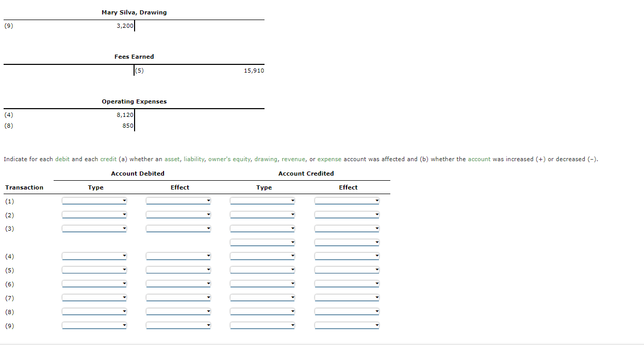Follow the 'expense' glossary link
The width and height of the screenshot is (644, 345).
tap(329, 159)
